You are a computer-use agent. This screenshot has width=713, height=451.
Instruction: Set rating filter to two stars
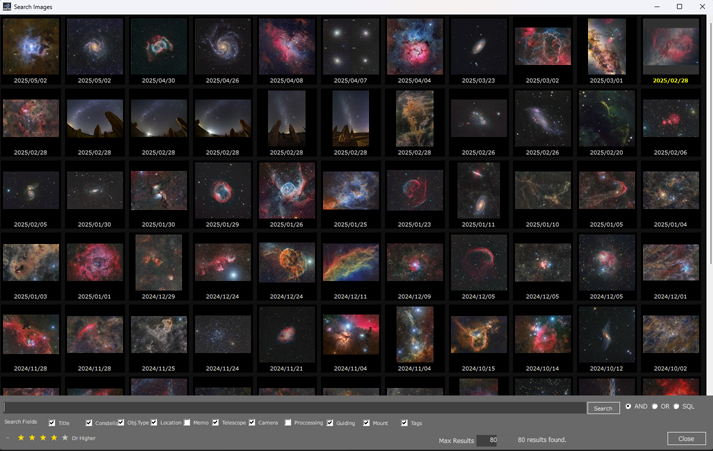32,438
